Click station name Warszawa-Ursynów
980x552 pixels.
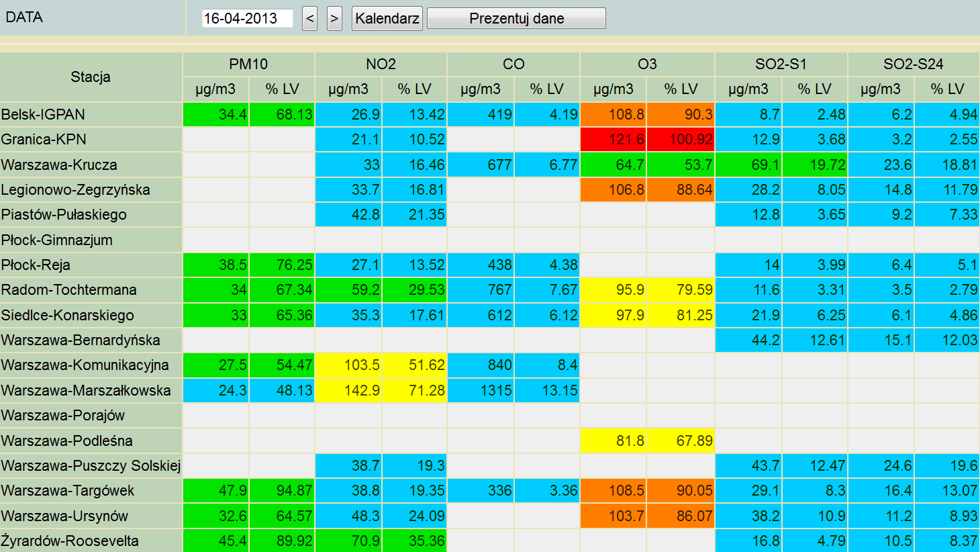64,516
